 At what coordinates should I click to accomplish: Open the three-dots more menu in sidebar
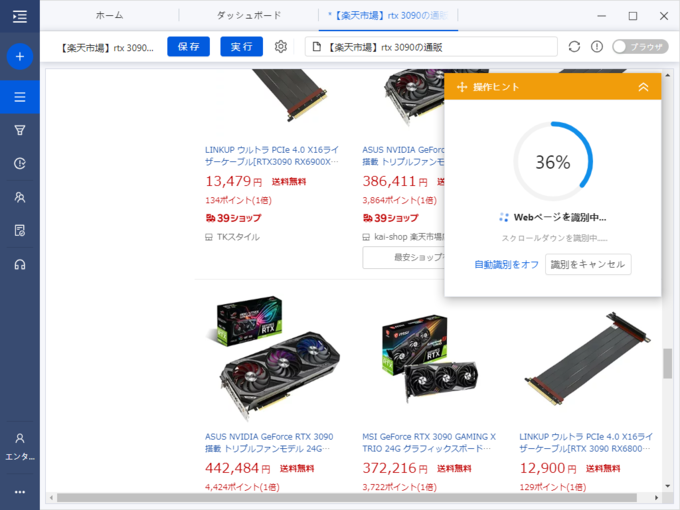20,492
